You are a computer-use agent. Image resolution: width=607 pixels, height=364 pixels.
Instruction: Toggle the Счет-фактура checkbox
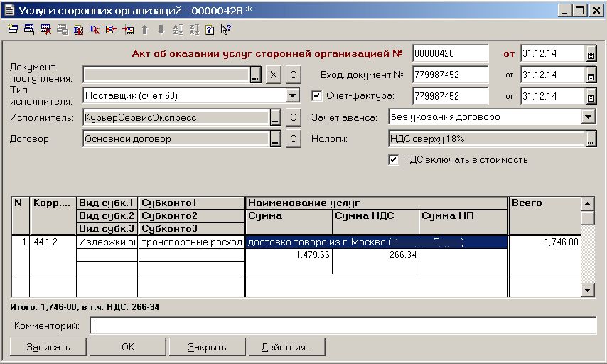click(317, 96)
